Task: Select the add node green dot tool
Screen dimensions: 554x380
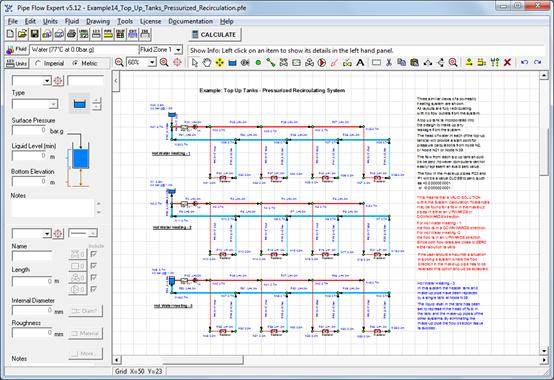Action: tap(258, 63)
